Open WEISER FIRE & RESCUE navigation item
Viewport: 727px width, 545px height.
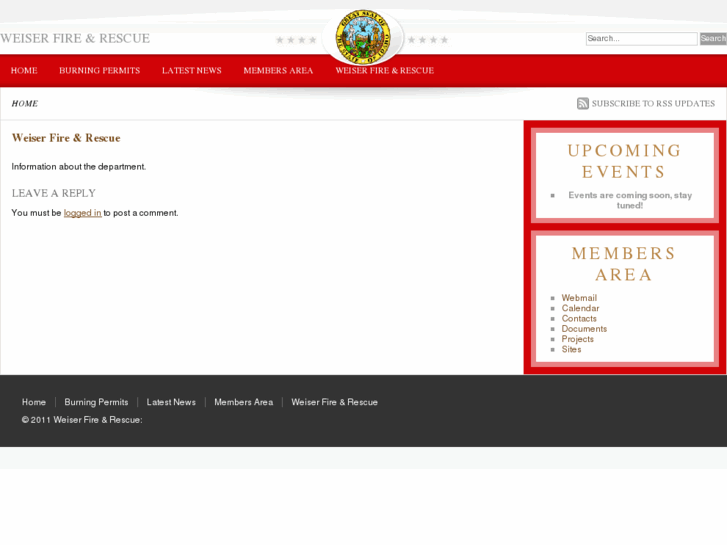385,71
